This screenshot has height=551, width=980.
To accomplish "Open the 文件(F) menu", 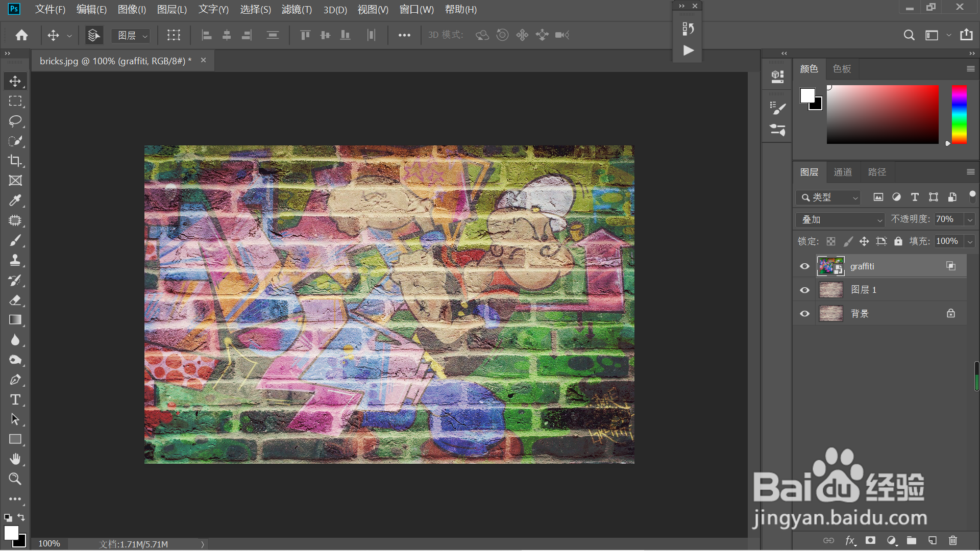I will (50, 10).
